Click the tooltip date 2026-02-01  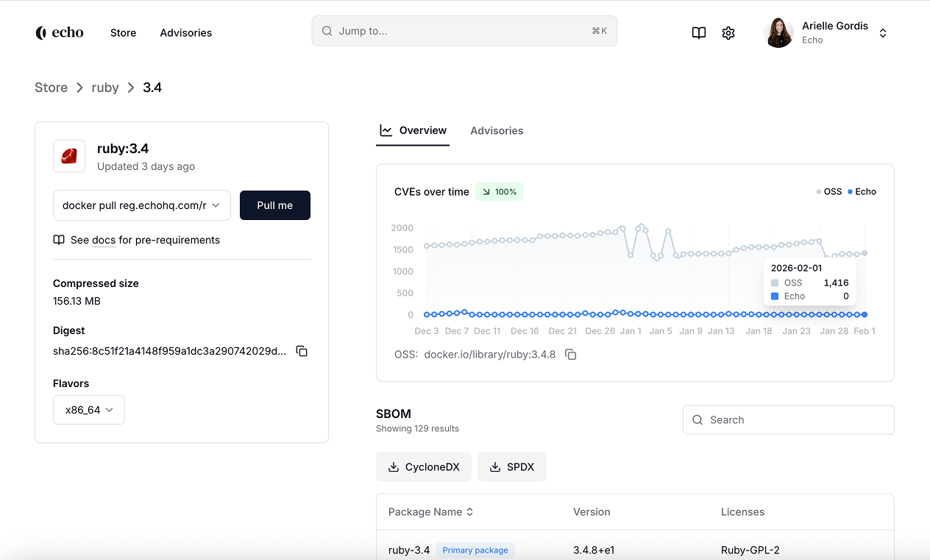tap(796, 268)
